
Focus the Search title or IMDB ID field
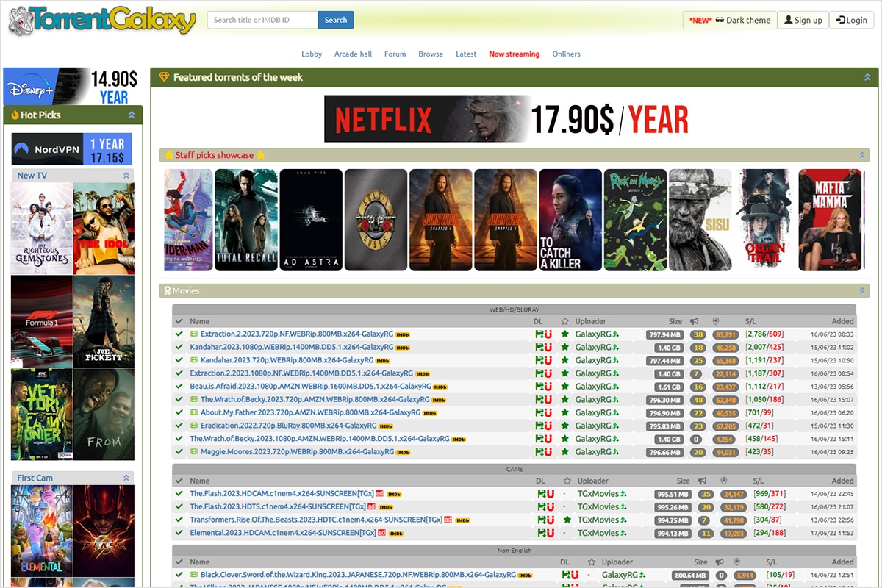point(263,20)
